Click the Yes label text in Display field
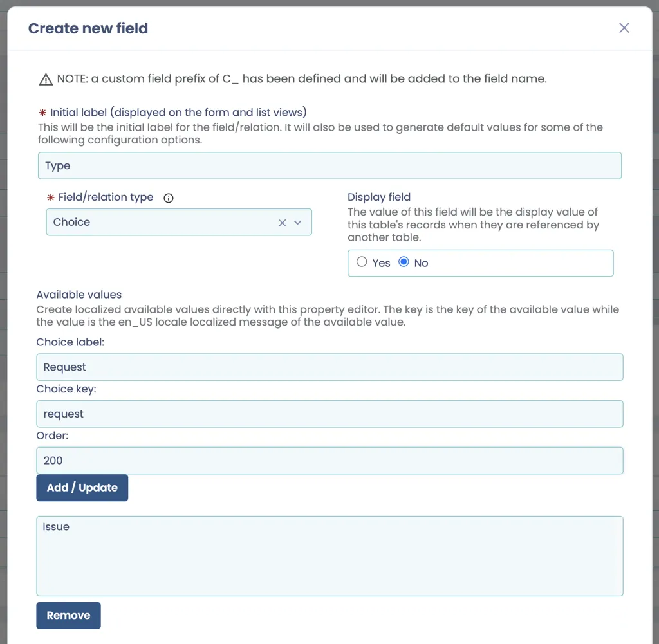This screenshot has width=659, height=644. 381,263
